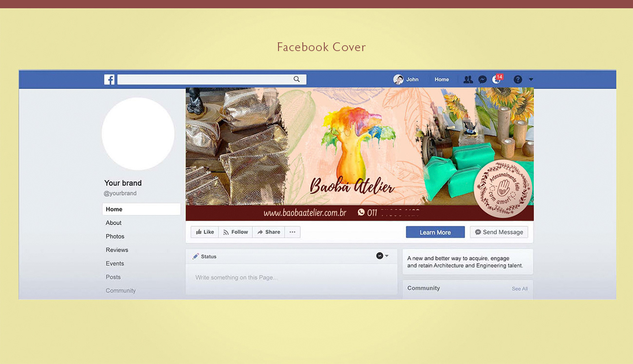
Task: Click the search magnifier icon
Action: (x=297, y=79)
